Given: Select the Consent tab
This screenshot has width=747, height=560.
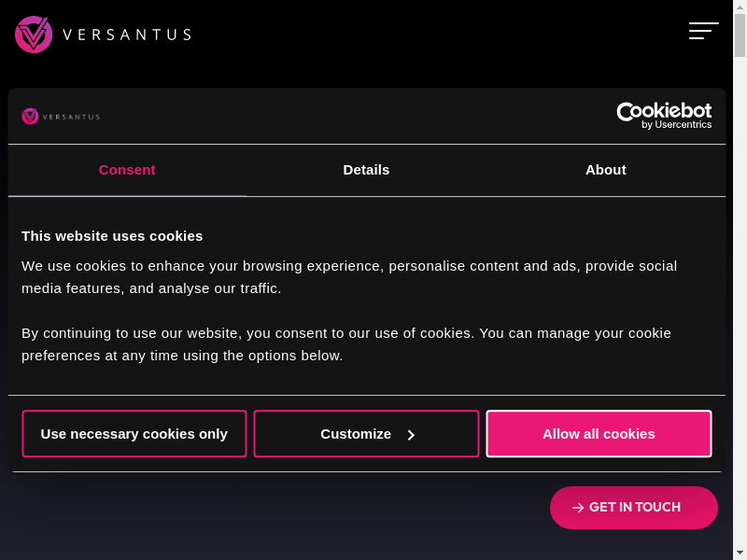Looking at the screenshot, I should pos(127,170).
